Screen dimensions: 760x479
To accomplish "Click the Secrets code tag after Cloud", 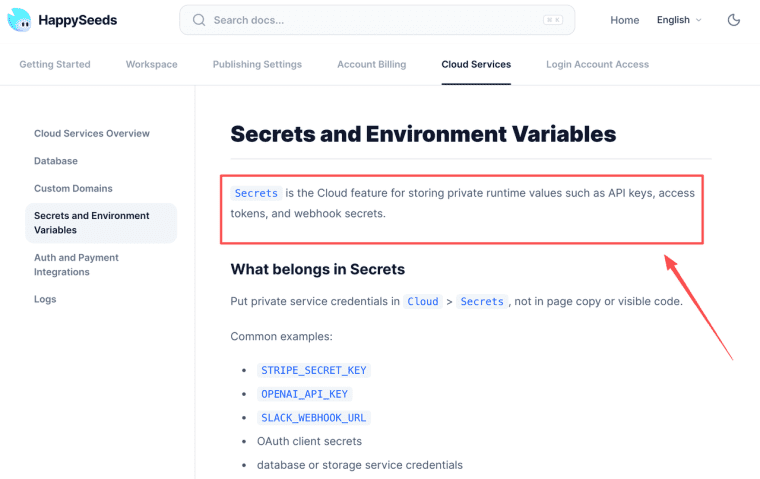I will pos(482,302).
